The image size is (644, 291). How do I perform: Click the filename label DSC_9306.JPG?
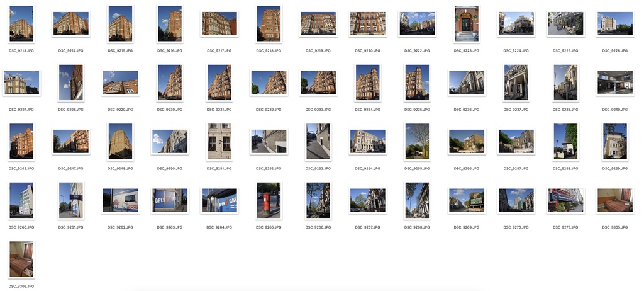pos(21,286)
